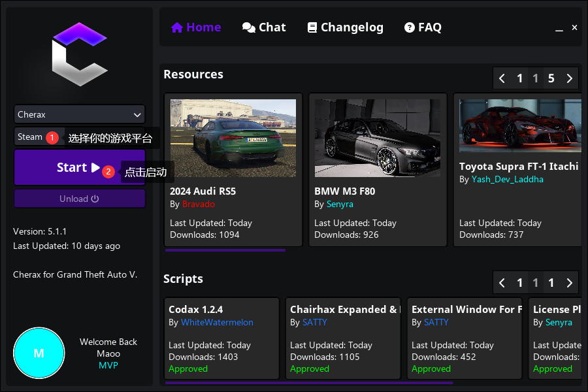Switch to the Chat tab
This screenshot has height=392, width=588.
pyautogui.click(x=264, y=27)
